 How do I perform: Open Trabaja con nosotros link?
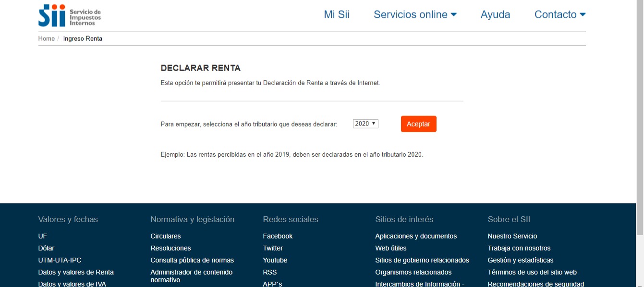point(519,248)
